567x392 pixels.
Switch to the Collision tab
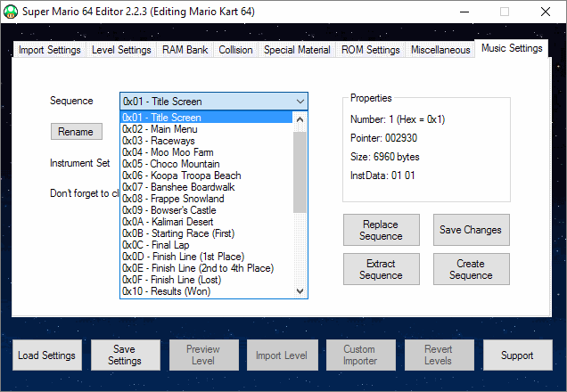pos(235,50)
